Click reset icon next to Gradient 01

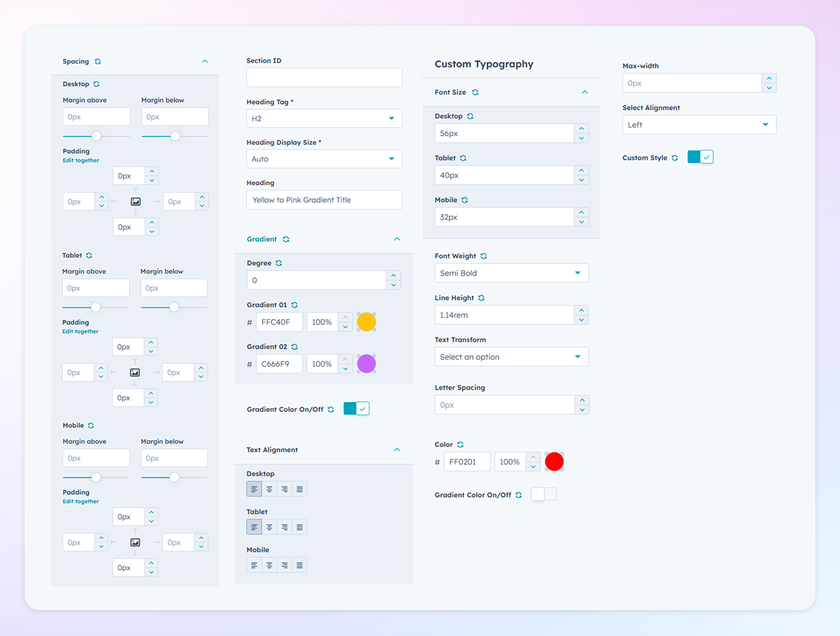point(295,305)
